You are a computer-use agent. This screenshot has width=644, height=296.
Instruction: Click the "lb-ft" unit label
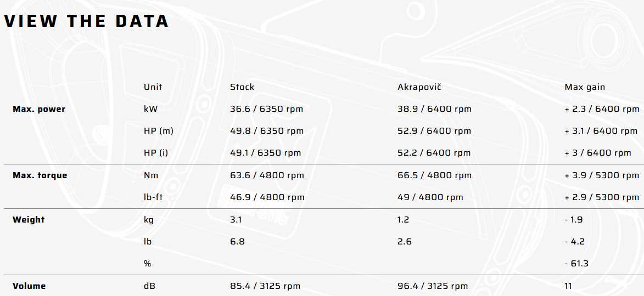tap(153, 197)
